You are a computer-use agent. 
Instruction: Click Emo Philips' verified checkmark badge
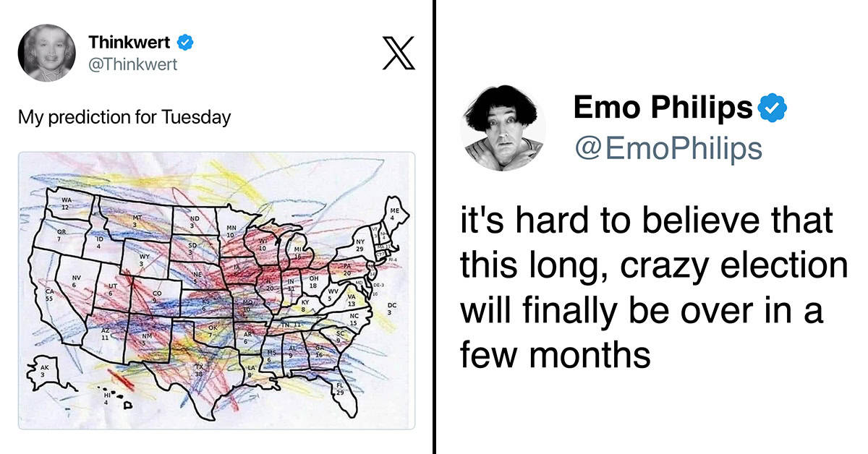tap(772, 109)
